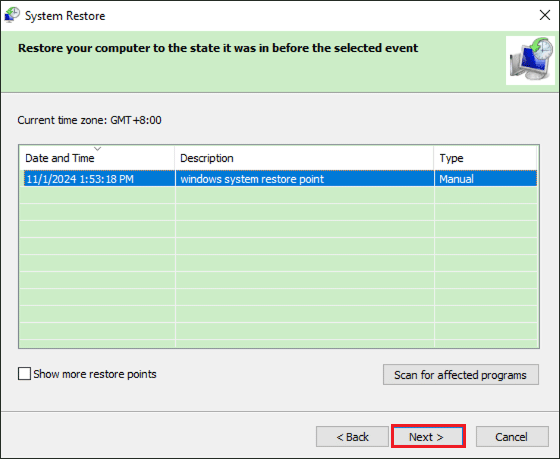Go Back to previous page

click(352, 436)
